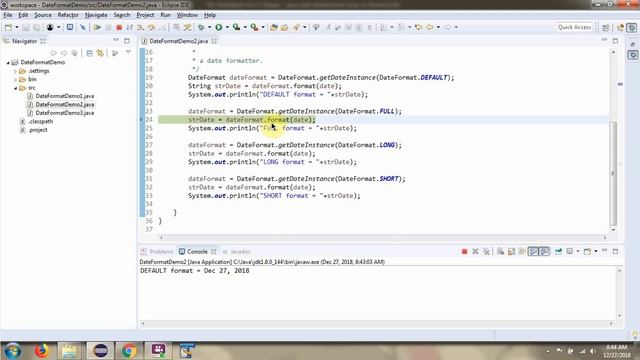Switch to the Problems tab
Image resolution: width=640 pixels, height=360 pixels.
pos(157,252)
